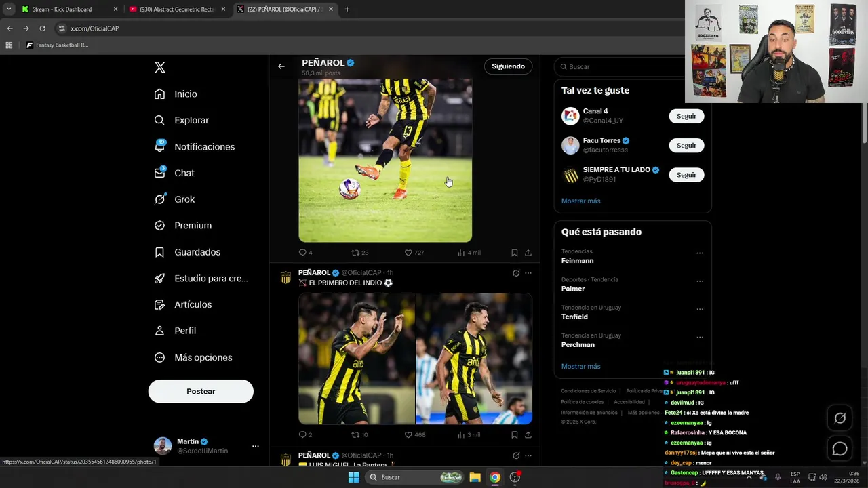View analytics showing 4 mil views
Image resolution: width=868 pixels, height=488 pixels.
tap(469, 253)
